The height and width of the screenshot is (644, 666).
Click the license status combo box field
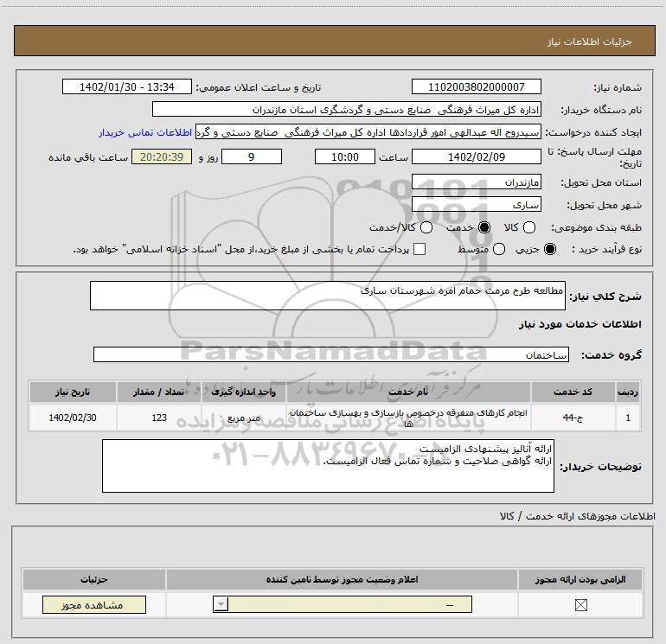tap(343, 604)
